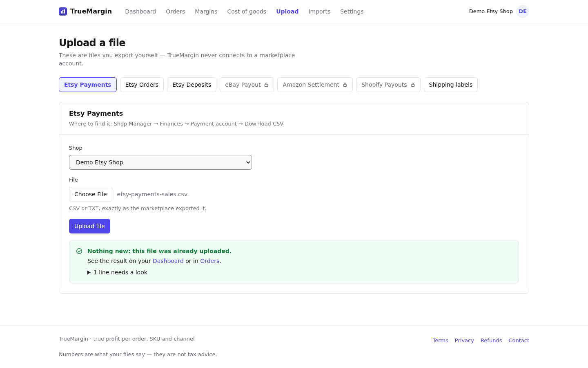This screenshot has height=368, width=588.
Task: Open the Contact footer link
Action: pyautogui.click(x=519, y=341)
